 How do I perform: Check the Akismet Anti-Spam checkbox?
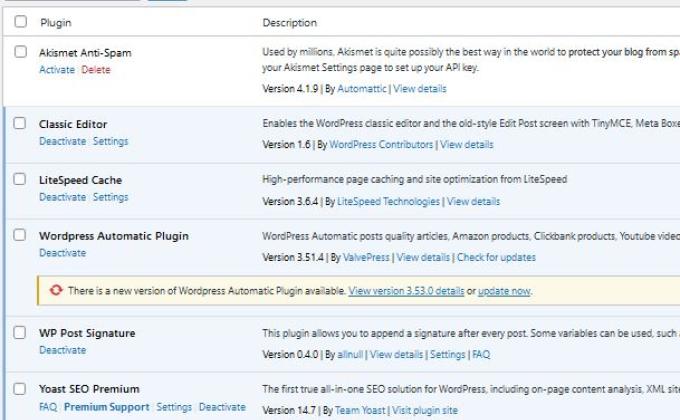tap(20, 51)
